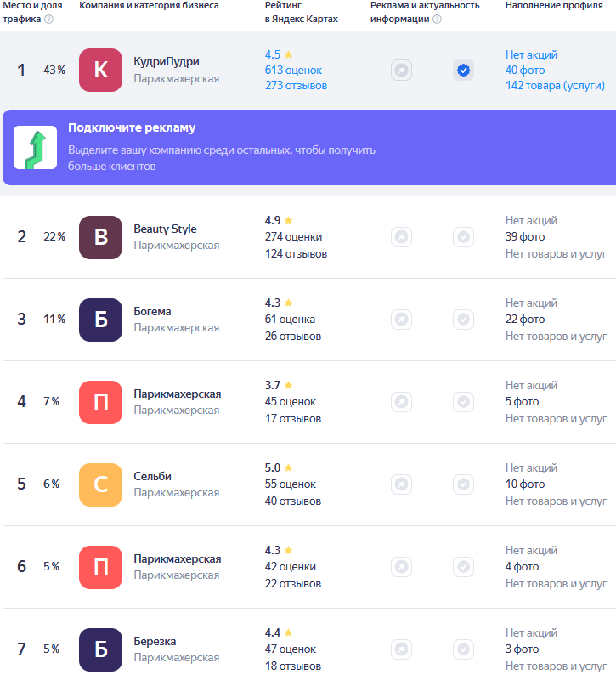
Task: Click help icon next to 'доля трафика'
Action: pyautogui.click(x=49, y=19)
